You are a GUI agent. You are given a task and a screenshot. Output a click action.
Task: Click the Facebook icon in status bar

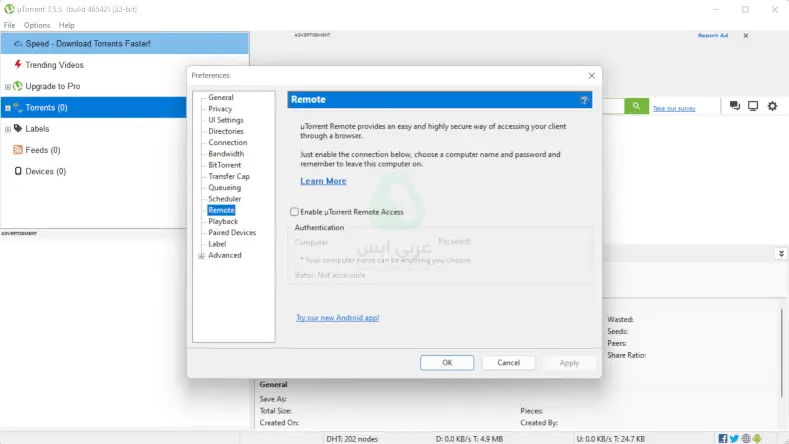[723, 438]
